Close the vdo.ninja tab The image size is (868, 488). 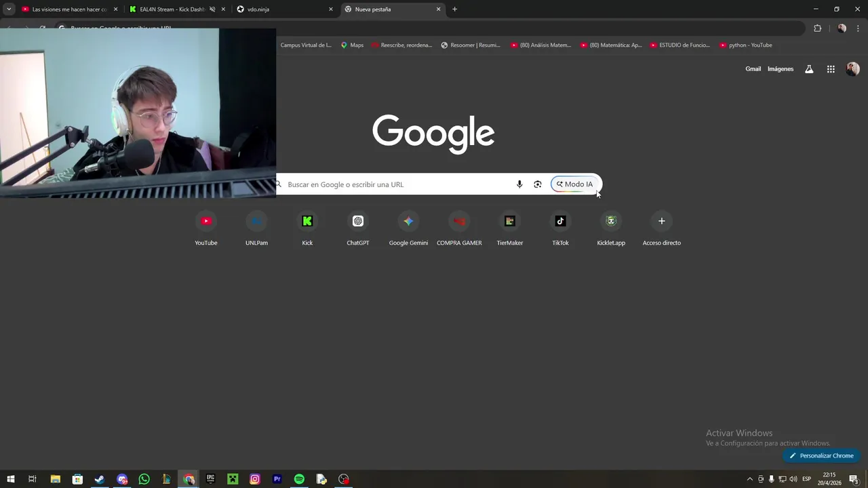tap(331, 9)
